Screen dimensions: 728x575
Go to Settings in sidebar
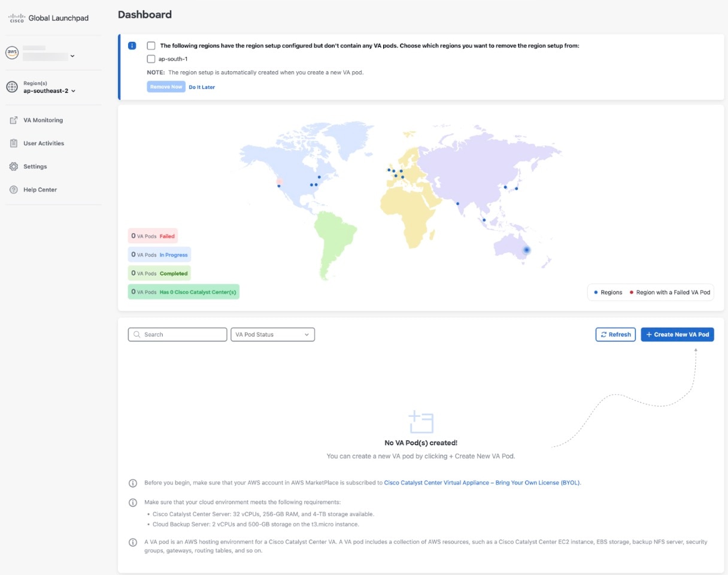[35, 167]
